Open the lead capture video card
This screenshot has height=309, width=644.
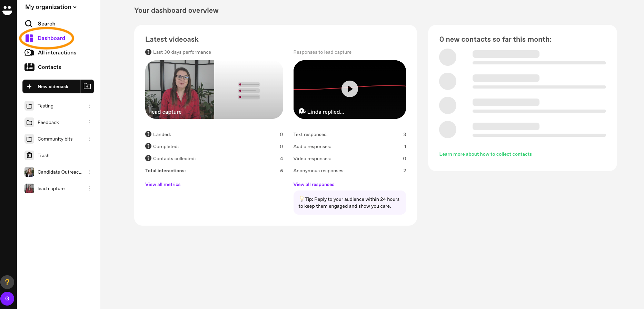coord(214,90)
